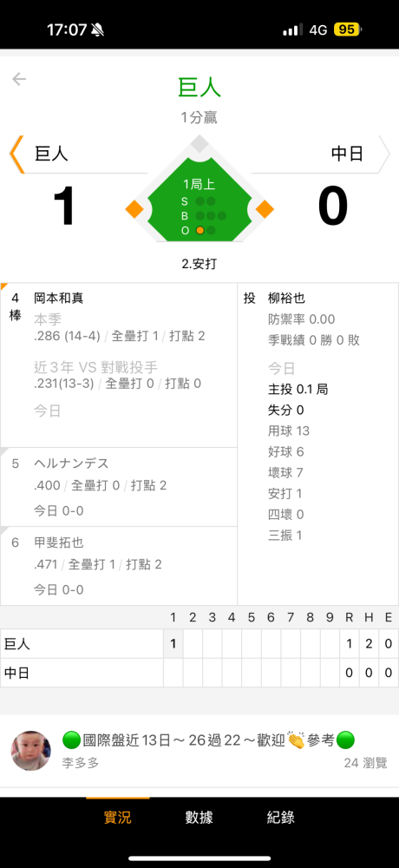Tap the left orange chevron beside 巨人

[x=16, y=155]
